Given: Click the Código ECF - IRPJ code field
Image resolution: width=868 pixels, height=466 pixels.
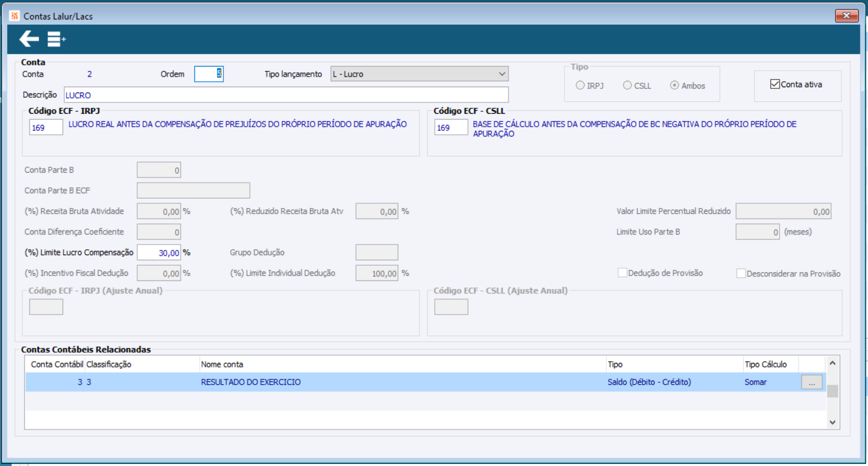Looking at the screenshot, I should pos(46,127).
